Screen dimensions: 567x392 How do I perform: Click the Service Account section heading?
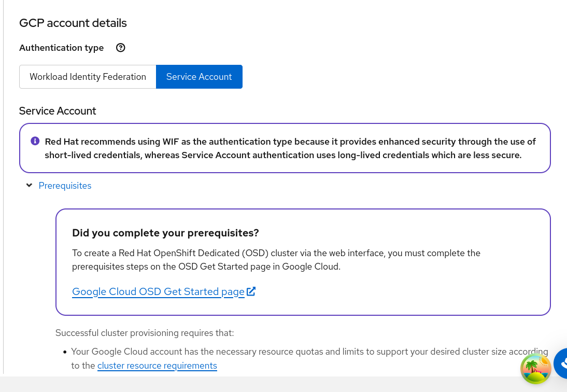58,111
